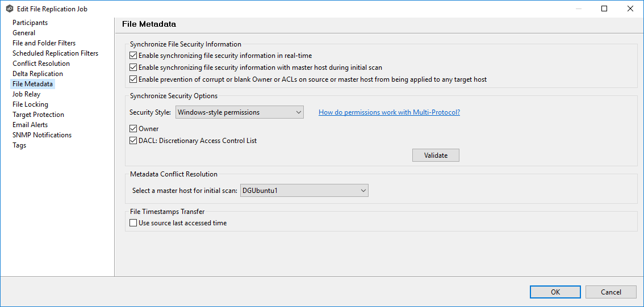This screenshot has height=307, width=644.
Task: Close the dialog with the X icon
Action: pyautogui.click(x=630, y=9)
